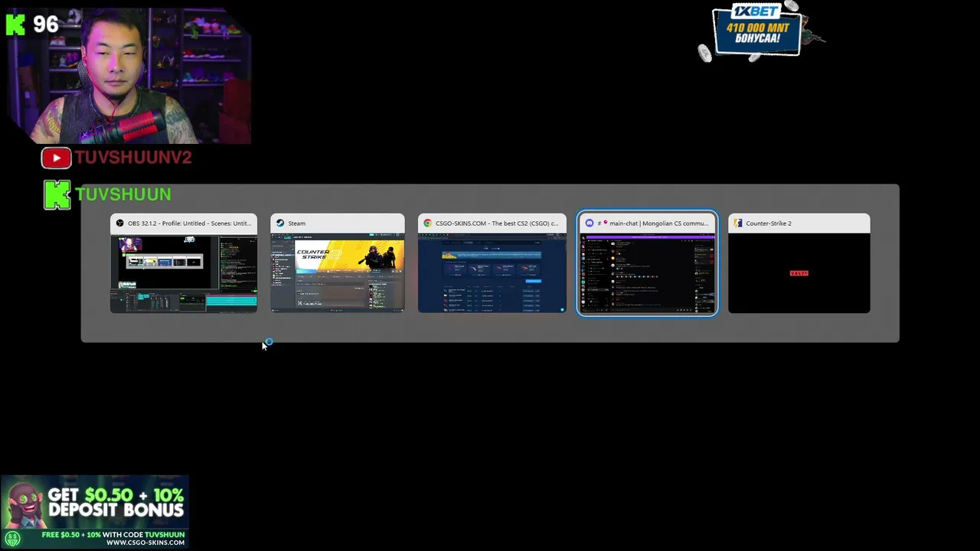The width and height of the screenshot is (980, 551).
Task: Open the CSGO-SKINS.COM Chrome window thumbnail
Action: tap(492, 263)
